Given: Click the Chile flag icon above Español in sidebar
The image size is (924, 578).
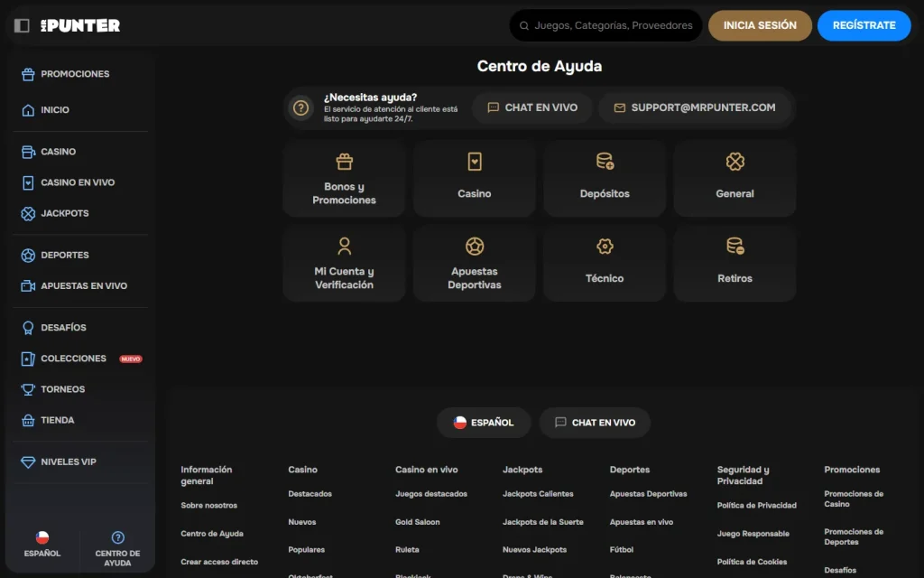Looking at the screenshot, I should coord(42,537).
